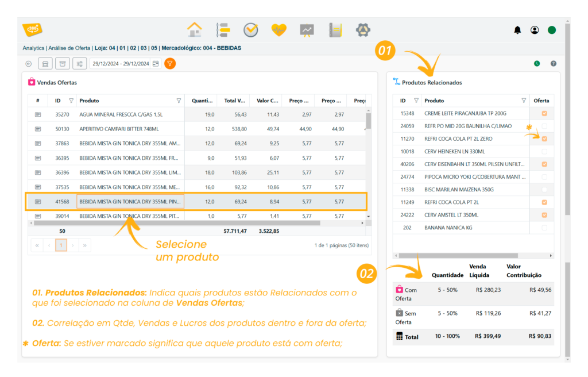Screen dimensions: 588x377
Task: Toggle Oferta checkbox for REFRI COCA COLA PT 2L
Action: (544, 202)
